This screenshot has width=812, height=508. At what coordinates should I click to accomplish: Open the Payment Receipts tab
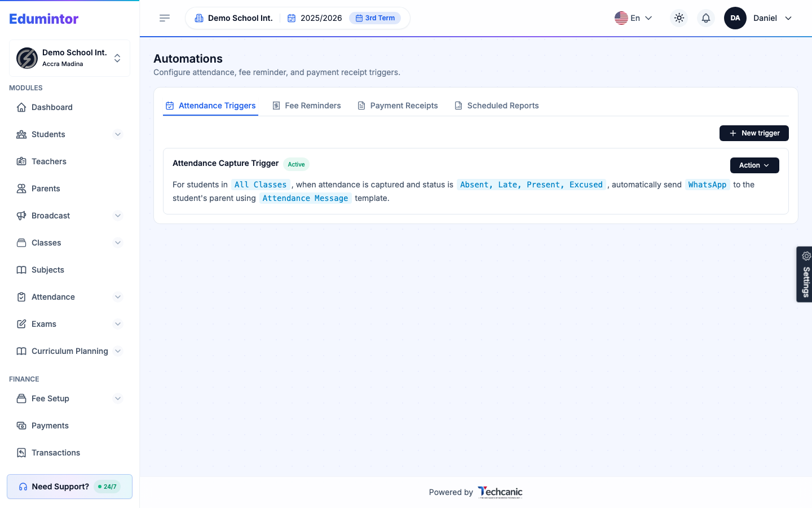point(398,106)
